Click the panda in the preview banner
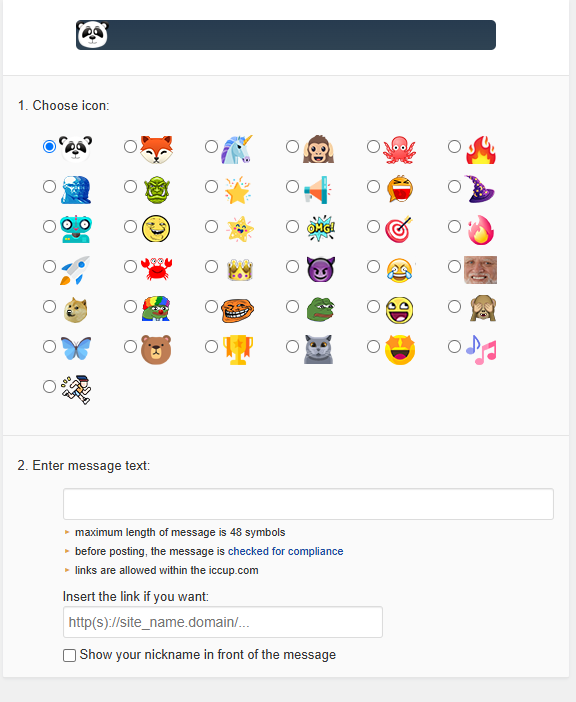Screen dimensions: 576x702 tap(93, 34)
